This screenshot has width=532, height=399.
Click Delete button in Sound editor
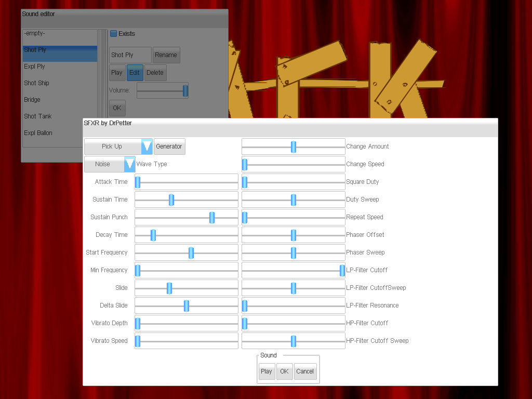pyautogui.click(x=155, y=73)
